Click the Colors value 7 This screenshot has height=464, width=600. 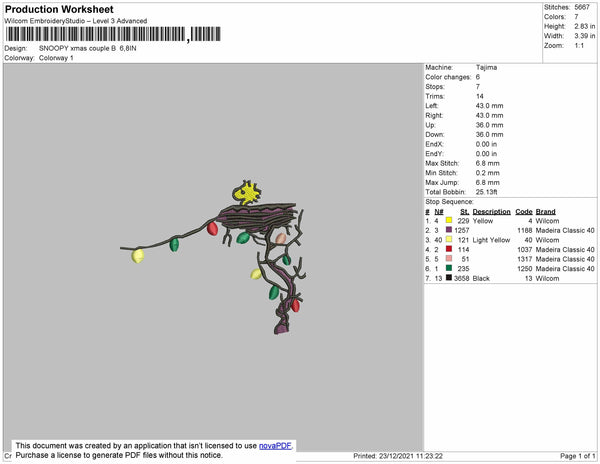coord(576,17)
